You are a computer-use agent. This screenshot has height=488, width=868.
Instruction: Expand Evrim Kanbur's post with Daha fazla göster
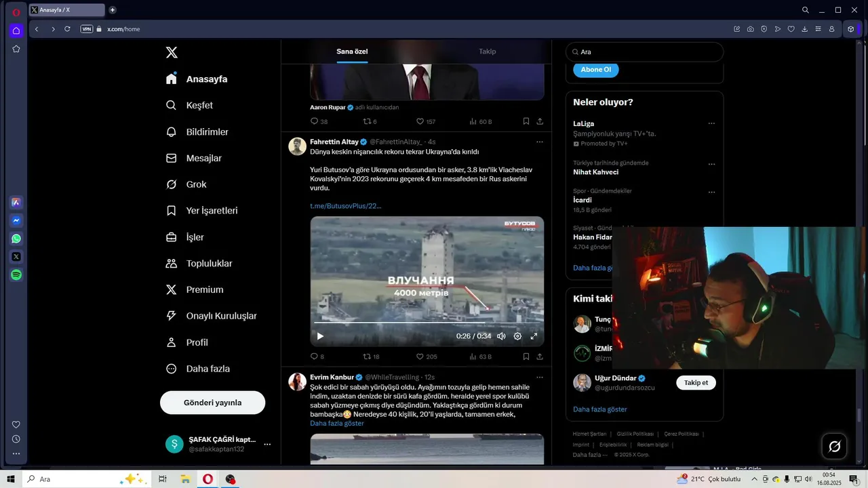tap(337, 423)
